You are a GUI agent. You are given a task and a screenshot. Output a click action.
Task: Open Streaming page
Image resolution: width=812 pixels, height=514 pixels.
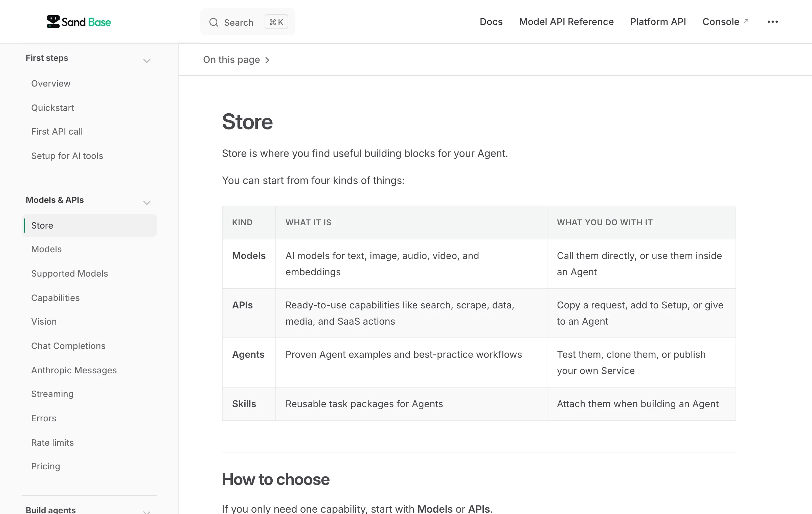tap(52, 394)
